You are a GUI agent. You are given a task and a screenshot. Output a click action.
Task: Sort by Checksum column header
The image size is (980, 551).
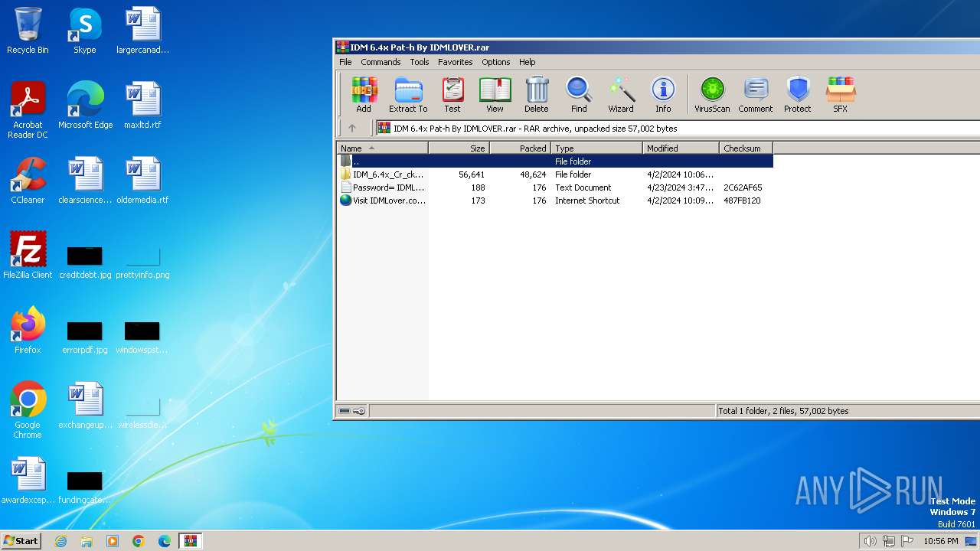pyautogui.click(x=746, y=148)
